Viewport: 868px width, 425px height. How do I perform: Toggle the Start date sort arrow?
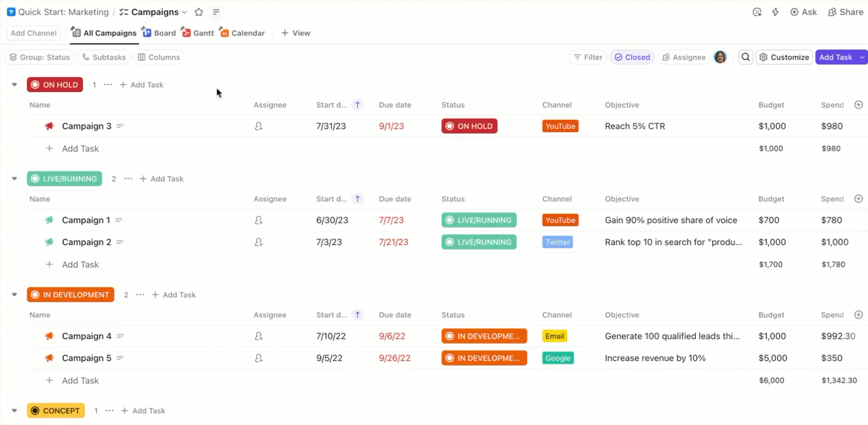357,105
